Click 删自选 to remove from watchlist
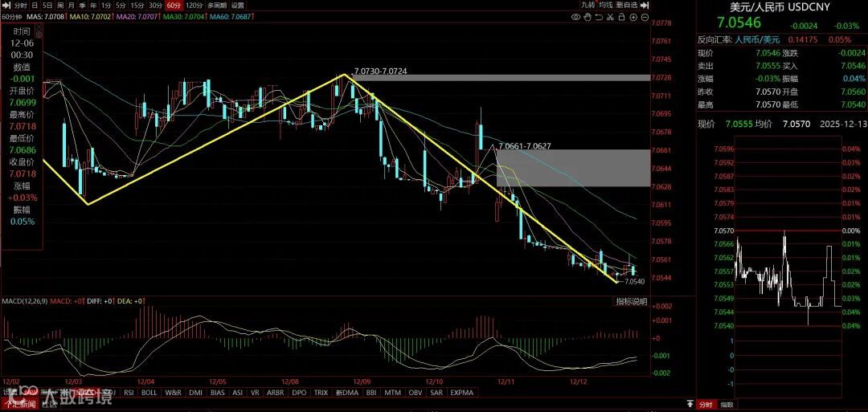 point(627,5)
